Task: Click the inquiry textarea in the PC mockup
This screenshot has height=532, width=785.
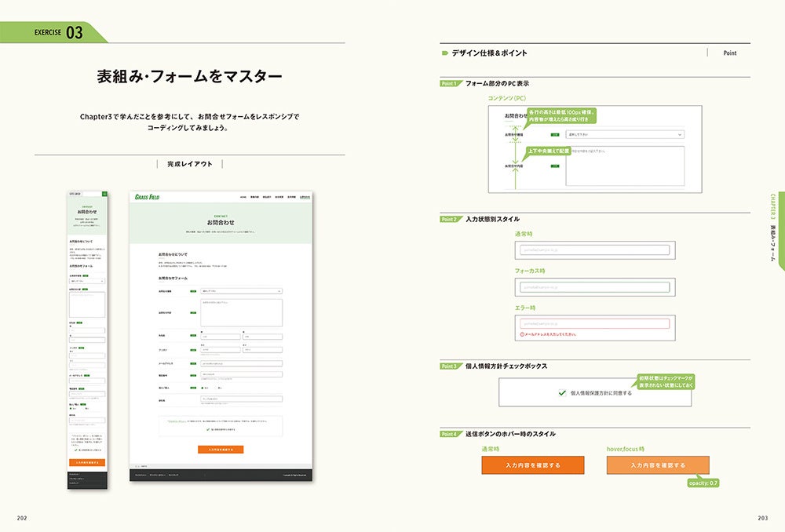Action: [x=241, y=313]
